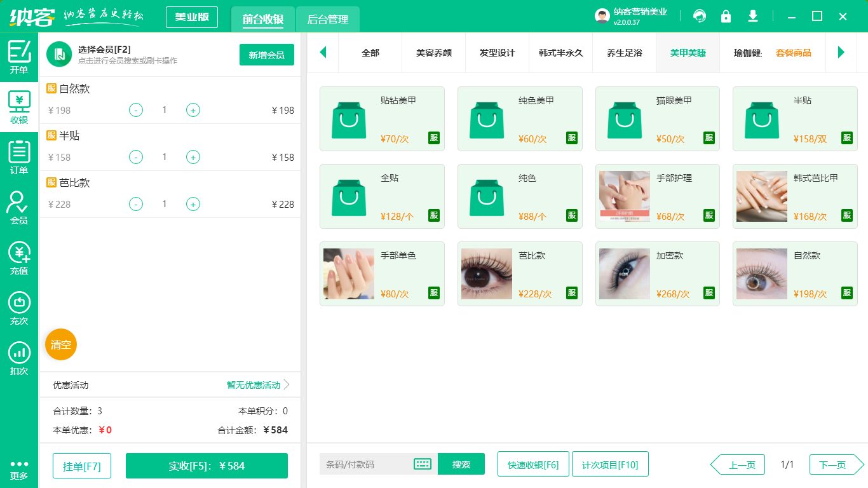Viewport: 868px width, 488px height.
Task: Click left arrow to scroll category tabs
Action: tap(323, 53)
